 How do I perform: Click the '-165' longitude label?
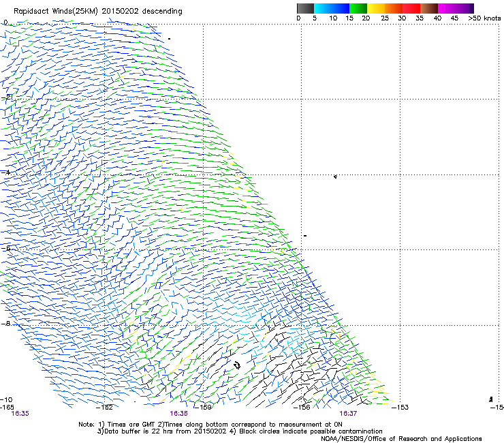click(x=6, y=408)
